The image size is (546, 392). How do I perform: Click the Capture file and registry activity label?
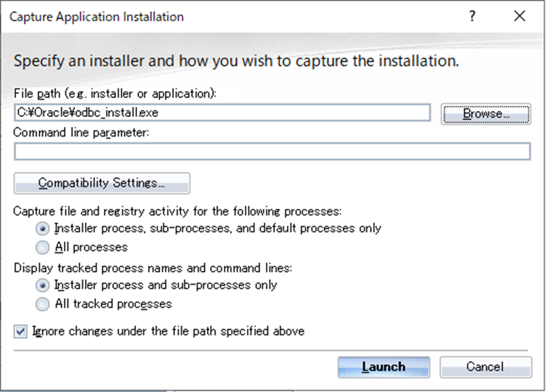coord(178,210)
